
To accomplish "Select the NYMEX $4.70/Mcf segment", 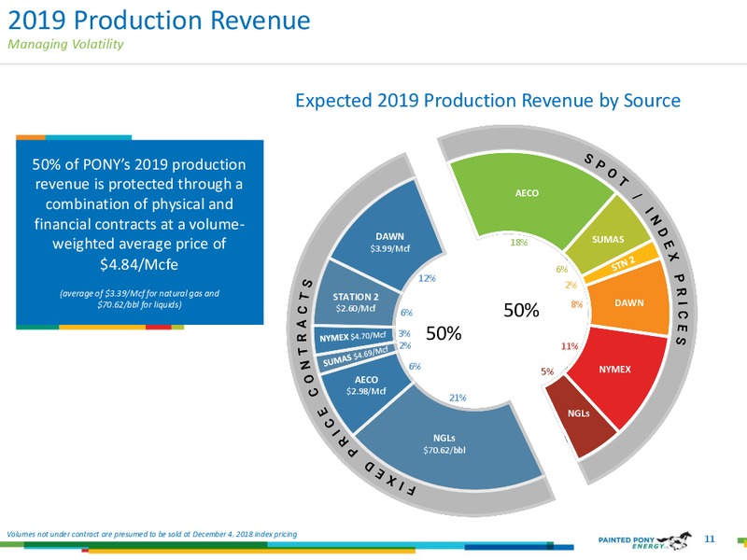I will pyautogui.click(x=354, y=337).
